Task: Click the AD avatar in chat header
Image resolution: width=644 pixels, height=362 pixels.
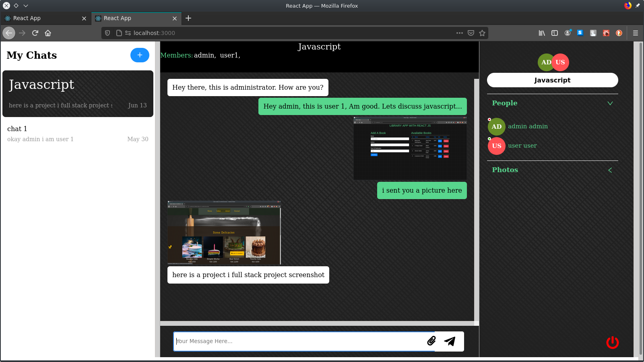Action: coord(546,62)
